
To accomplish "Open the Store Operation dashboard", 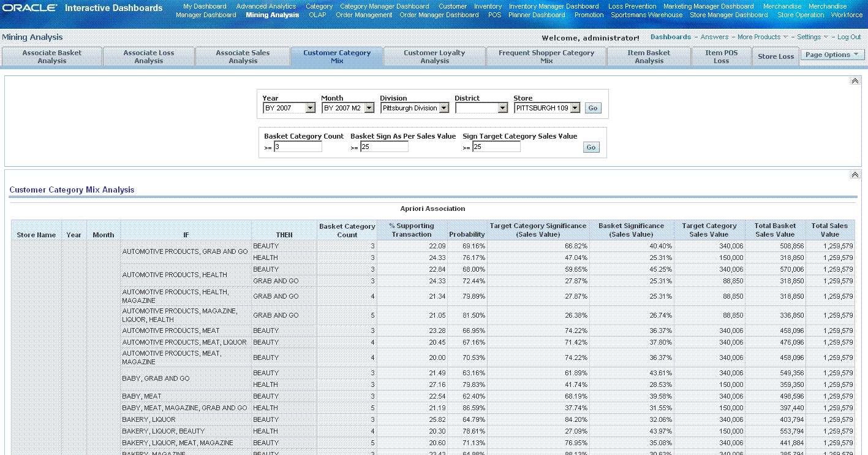I will click(x=801, y=15).
